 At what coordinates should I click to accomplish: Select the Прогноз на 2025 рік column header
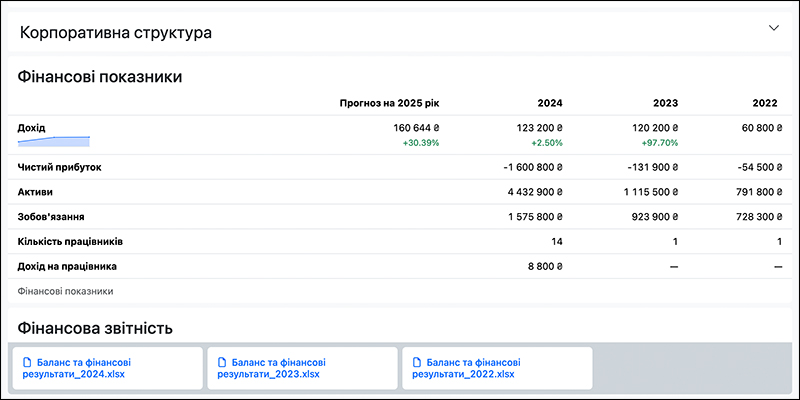coord(389,103)
